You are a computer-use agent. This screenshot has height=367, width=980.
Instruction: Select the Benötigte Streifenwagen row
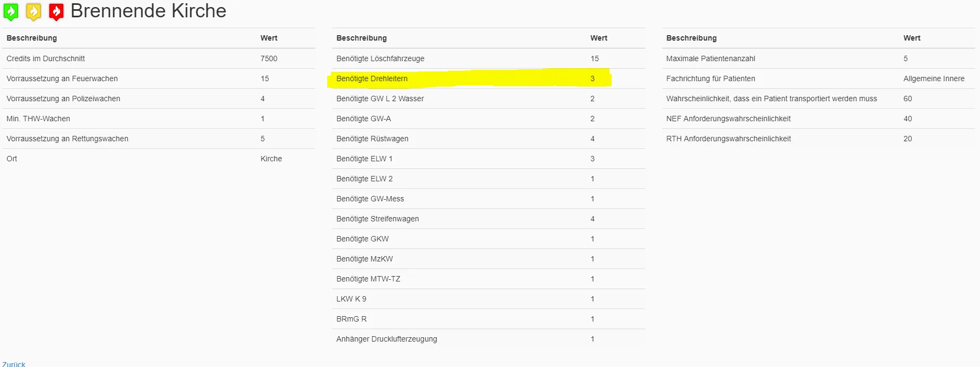pos(378,219)
